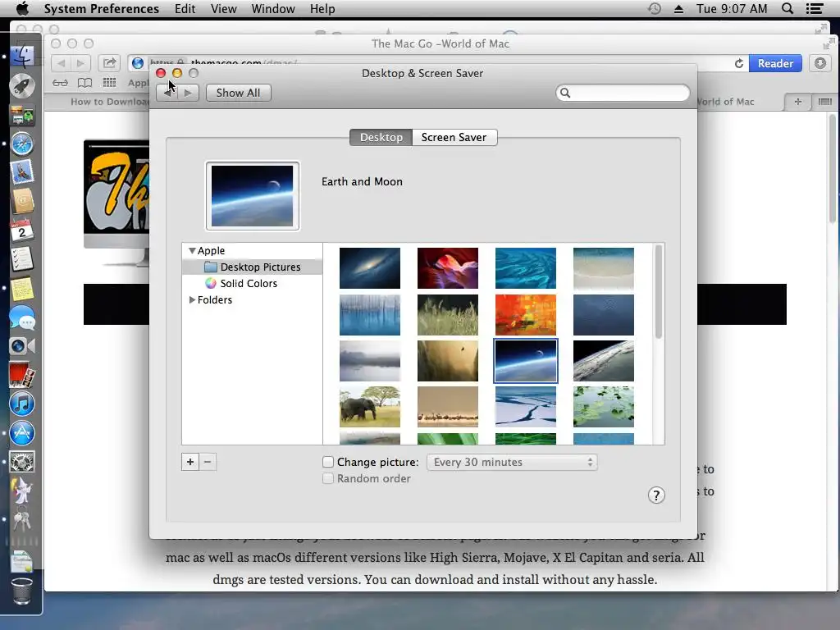Select Earth horizon wallpaper beside Earth and Moon
The height and width of the screenshot is (630, 840).
pyautogui.click(x=603, y=361)
